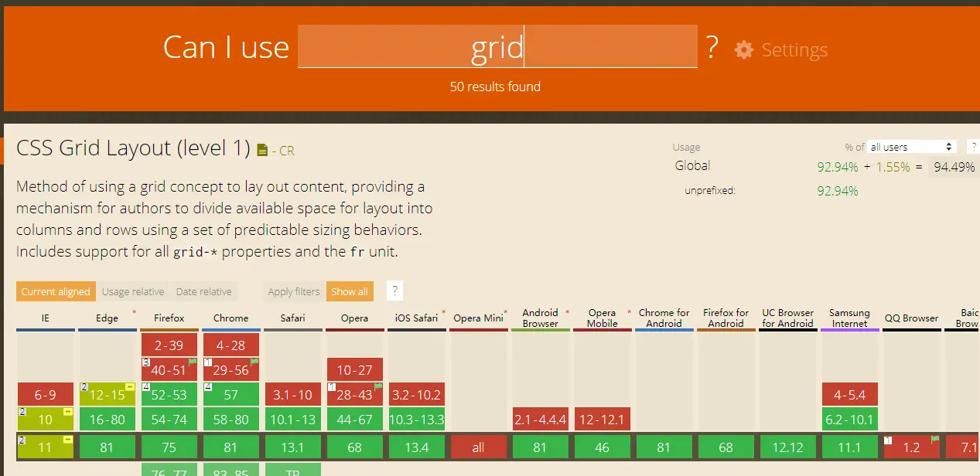Click the Firefox column header
980x476 pixels.
point(169,318)
